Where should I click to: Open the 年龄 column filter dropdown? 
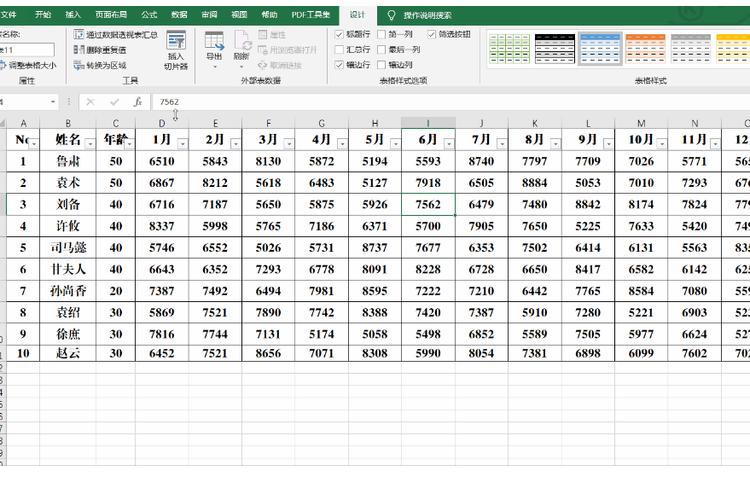tap(129, 143)
